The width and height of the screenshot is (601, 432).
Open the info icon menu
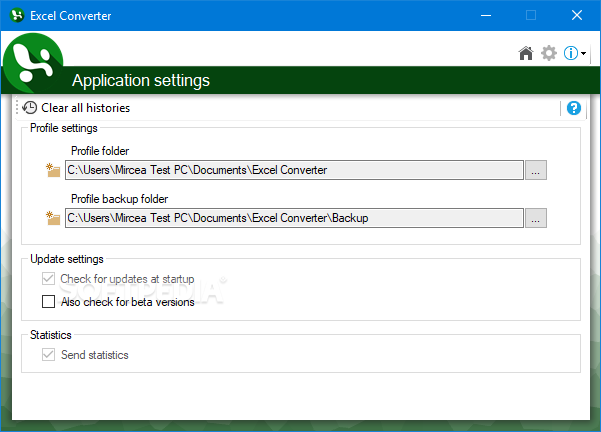tap(571, 53)
